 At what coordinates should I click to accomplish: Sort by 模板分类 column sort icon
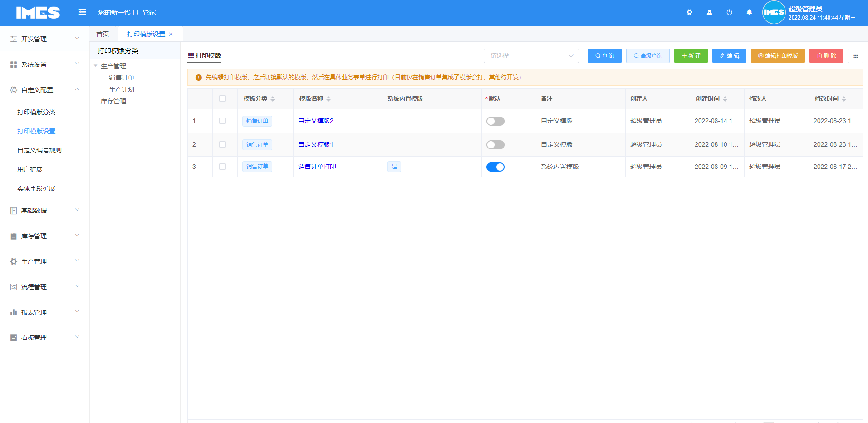click(x=273, y=99)
